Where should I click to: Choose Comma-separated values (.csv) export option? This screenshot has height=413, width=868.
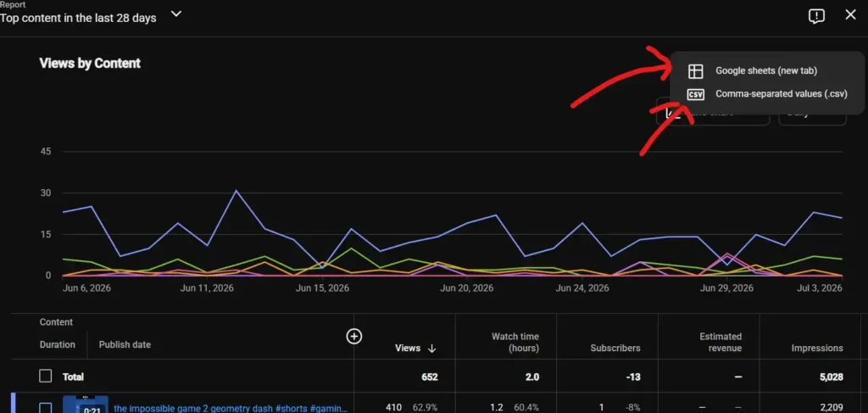pos(766,94)
